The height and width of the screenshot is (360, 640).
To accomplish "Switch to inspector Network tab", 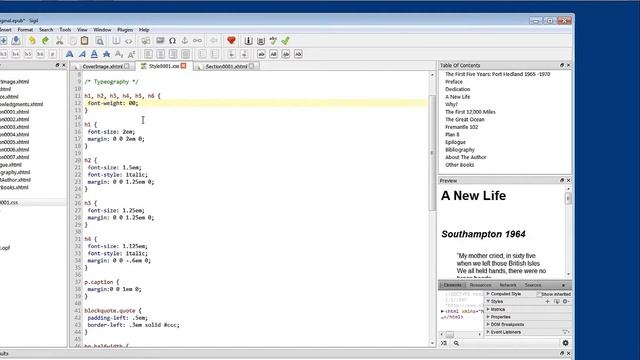I will pos(508,285).
